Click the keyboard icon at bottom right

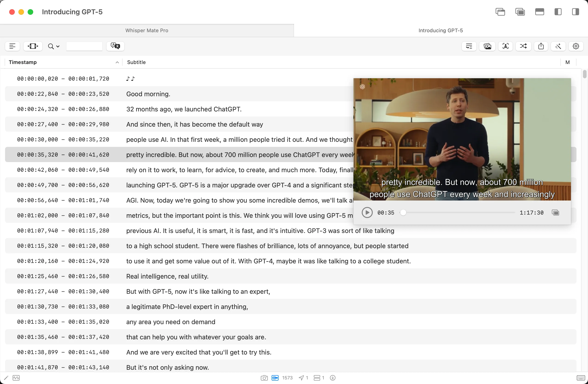581,378
